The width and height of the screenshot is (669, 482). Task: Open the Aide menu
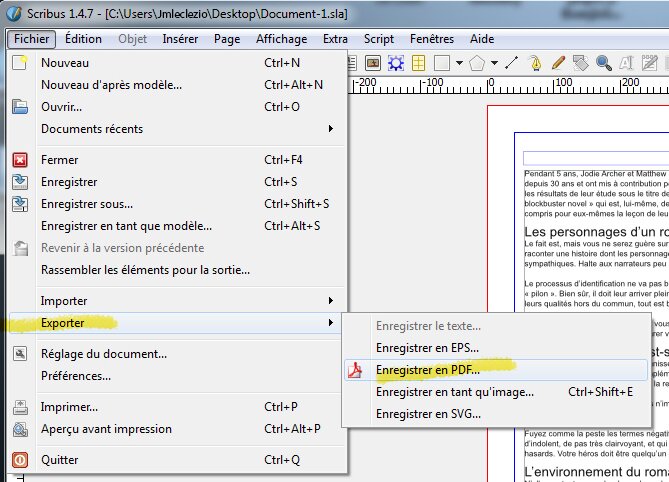click(x=482, y=39)
